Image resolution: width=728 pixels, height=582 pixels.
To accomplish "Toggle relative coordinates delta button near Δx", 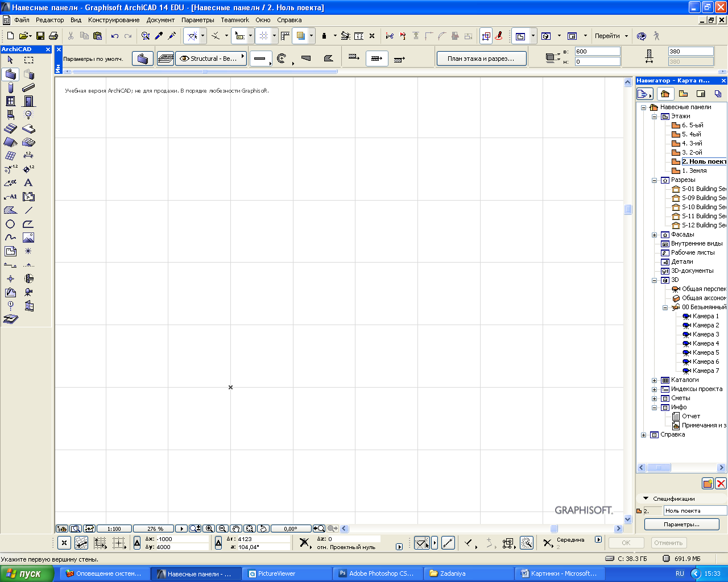I will [x=137, y=543].
